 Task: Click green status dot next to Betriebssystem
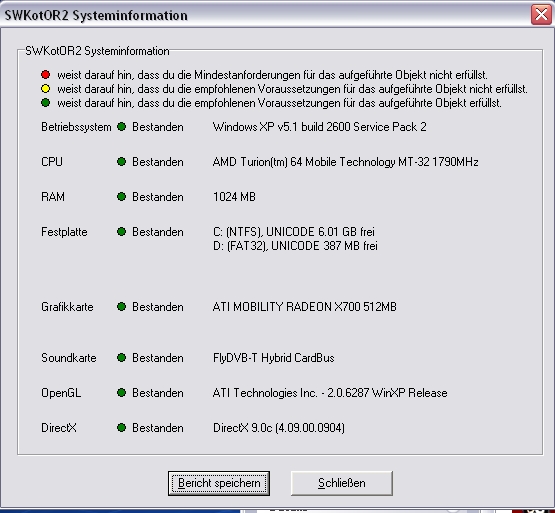click(121, 126)
